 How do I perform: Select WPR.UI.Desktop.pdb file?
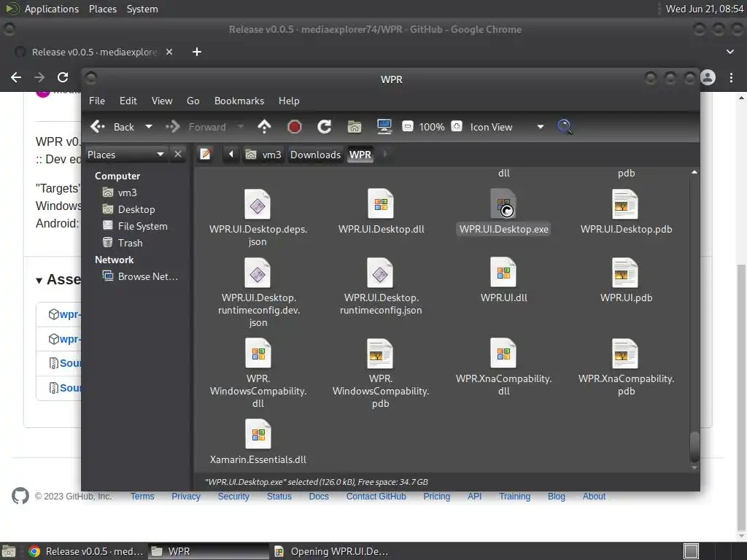[626, 211]
